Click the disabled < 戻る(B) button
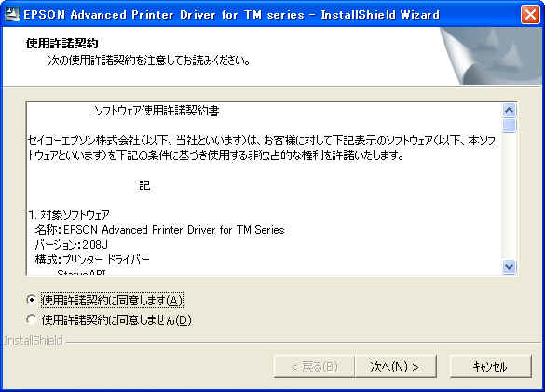 point(314,366)
